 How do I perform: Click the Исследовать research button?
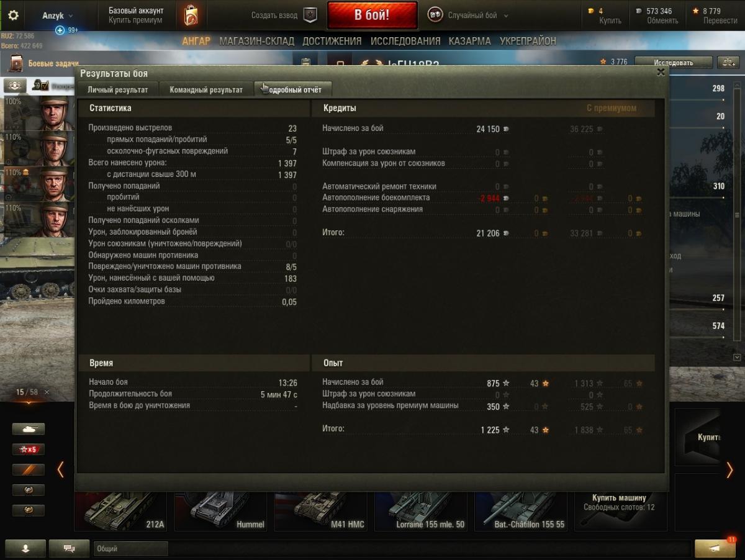point(673,63)
